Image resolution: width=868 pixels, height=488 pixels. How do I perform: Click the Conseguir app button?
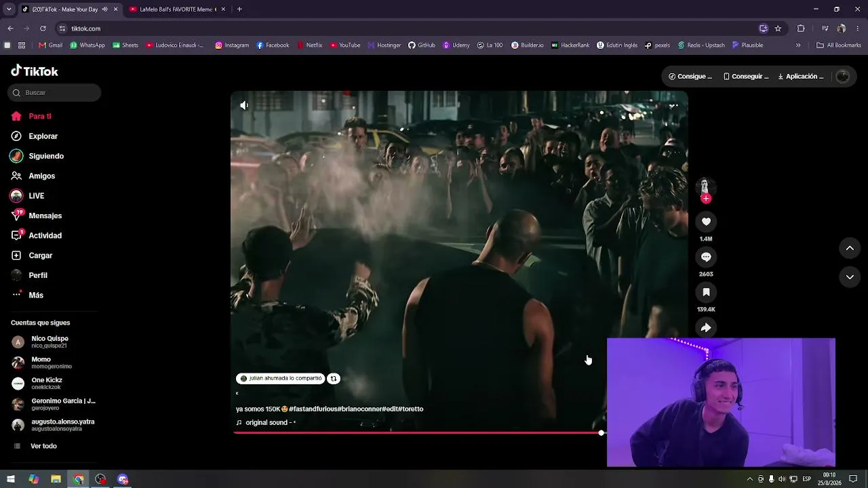[x=746, y=77]
